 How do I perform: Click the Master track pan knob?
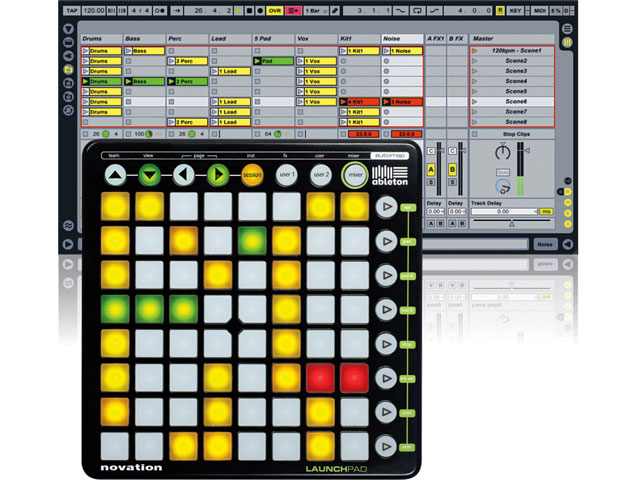click(x=502, y=152)
